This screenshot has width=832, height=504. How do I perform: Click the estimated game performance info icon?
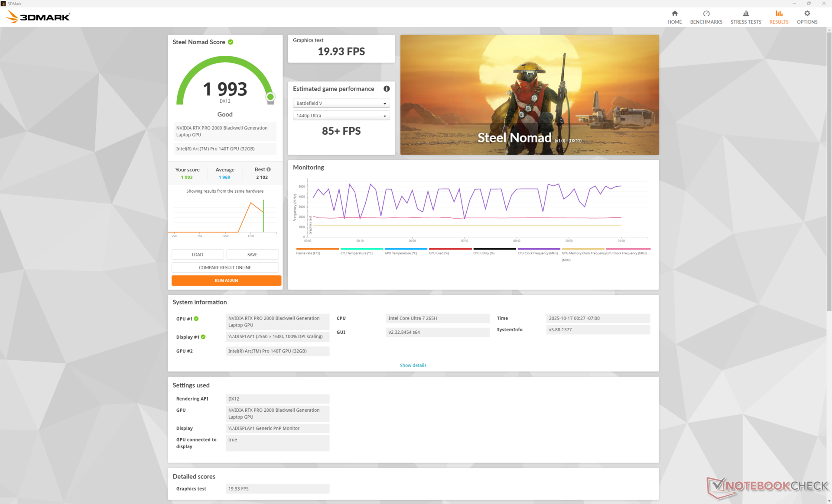point(387,89)
